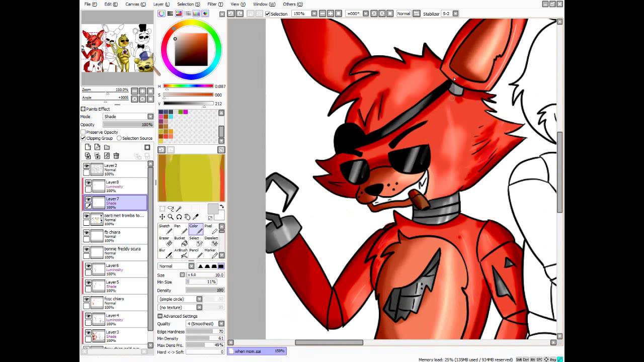This screenshot has height=362, width=644.
Task: Activate the zoom magnifier tool
Action: point(171,217)
